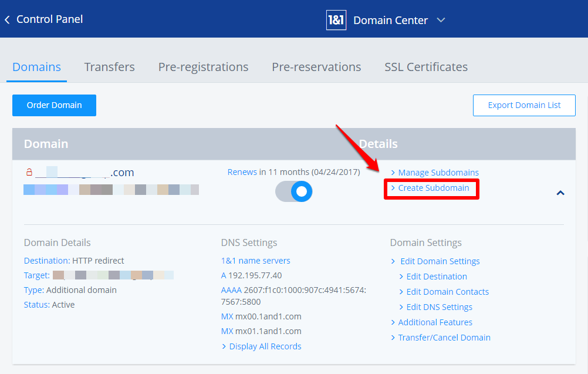Open the Pre-registrations tab
The width and height of the screenshot is (588, 374).
point(203,67)
